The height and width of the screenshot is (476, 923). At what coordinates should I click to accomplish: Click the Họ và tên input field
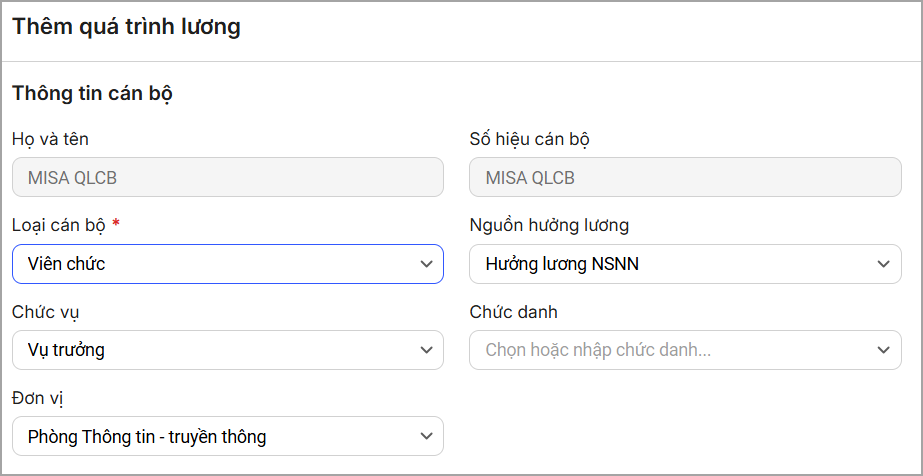(227, 178)
